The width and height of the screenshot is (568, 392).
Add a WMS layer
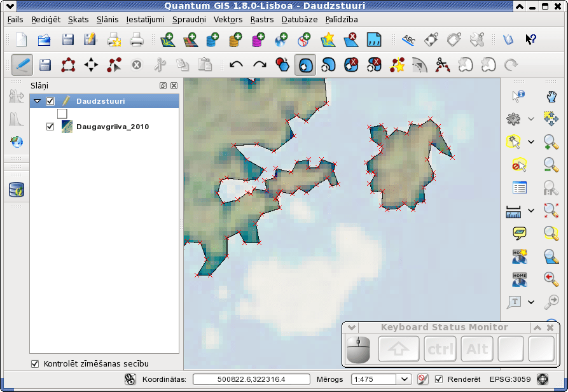[x=282, y=39]
